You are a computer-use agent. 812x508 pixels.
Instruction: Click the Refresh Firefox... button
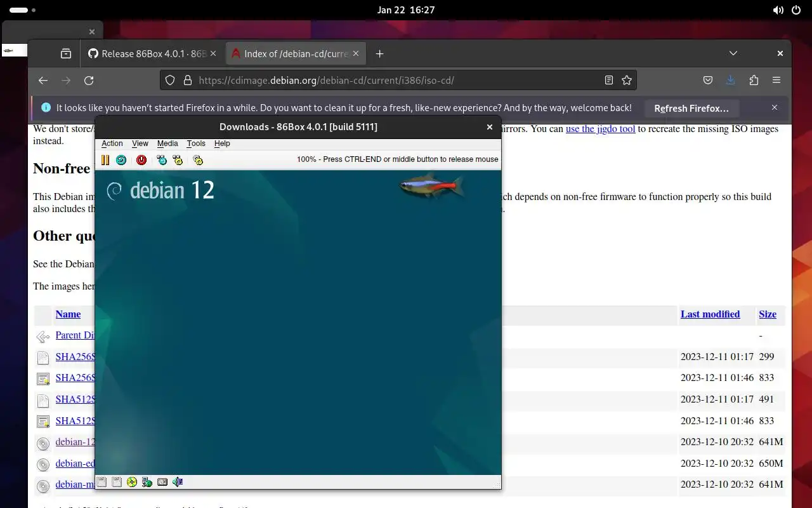pos(691,109)
